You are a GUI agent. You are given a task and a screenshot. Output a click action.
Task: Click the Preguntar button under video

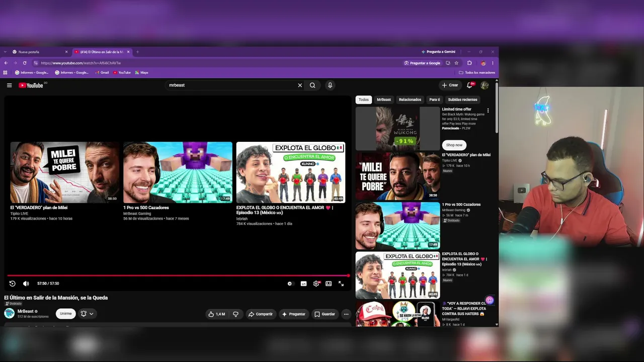293,314
